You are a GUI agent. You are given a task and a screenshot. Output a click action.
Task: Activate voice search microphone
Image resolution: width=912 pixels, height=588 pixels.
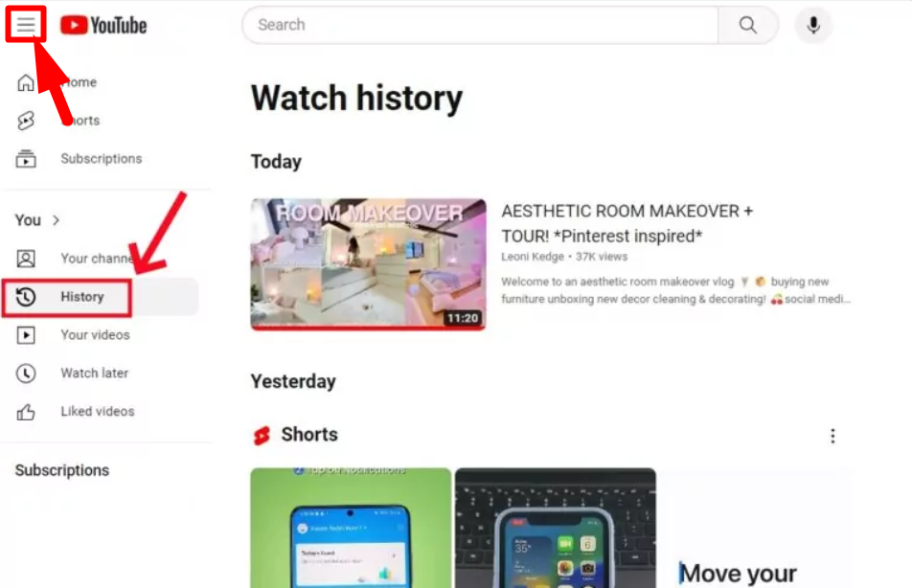813,25
